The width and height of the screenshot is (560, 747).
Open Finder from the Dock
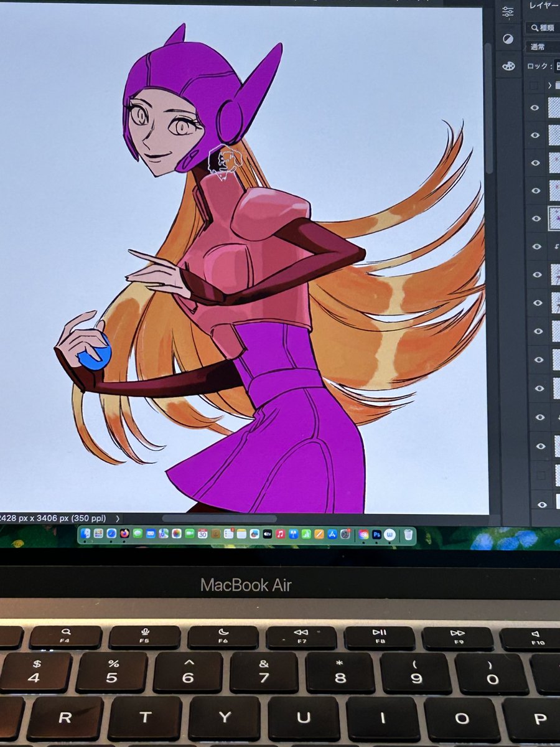click(85, 533)
